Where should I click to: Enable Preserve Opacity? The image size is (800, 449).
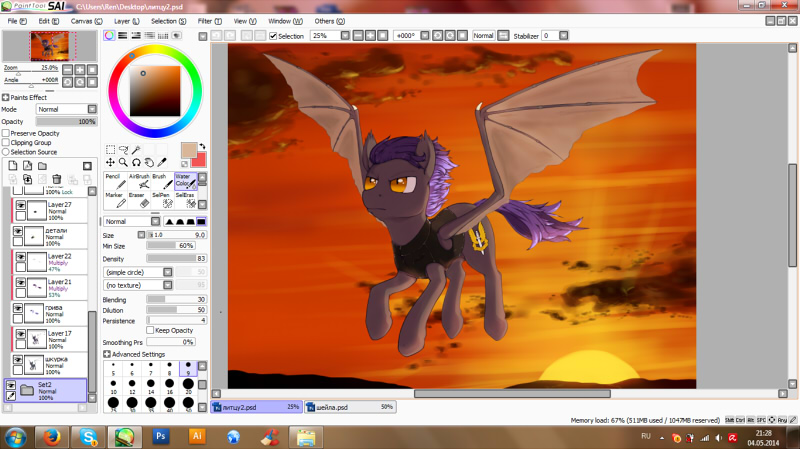(x=6, y=133)
